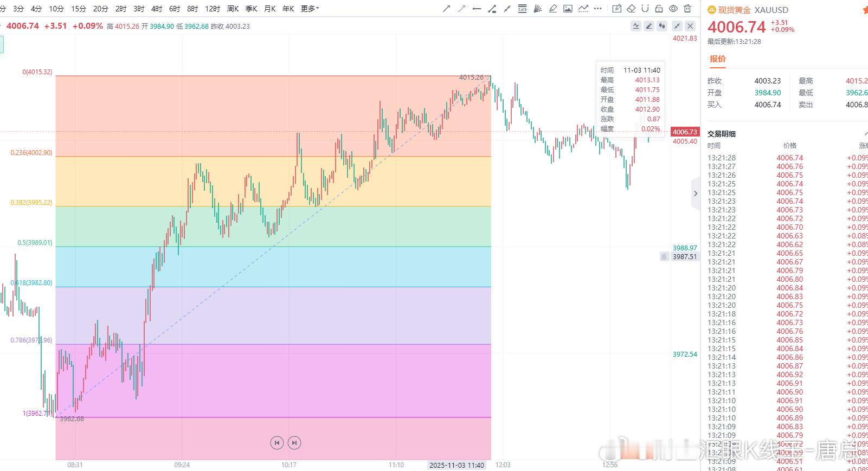
Task: Switch to the 20分 timeframe
Action: (101, 9)
